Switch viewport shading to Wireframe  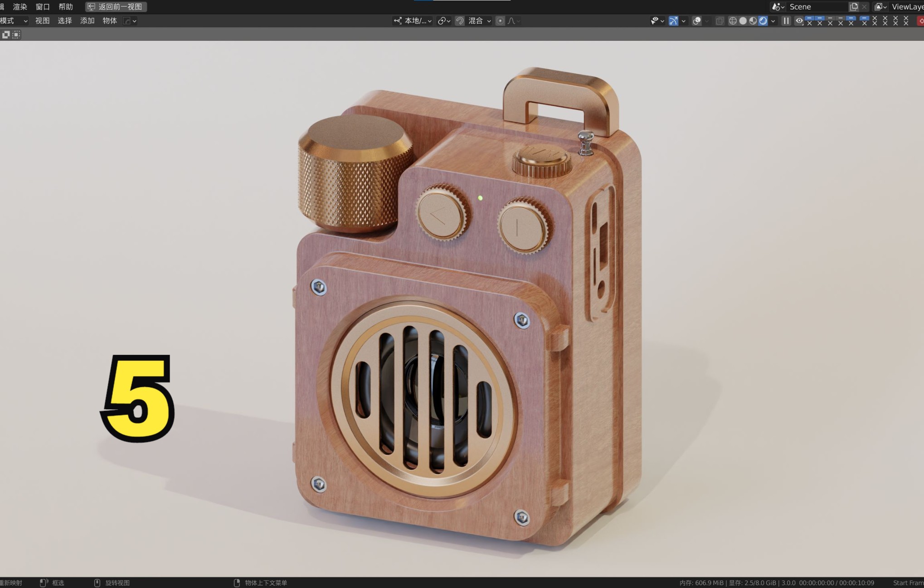pyautogui.click(x=733, y=21)
